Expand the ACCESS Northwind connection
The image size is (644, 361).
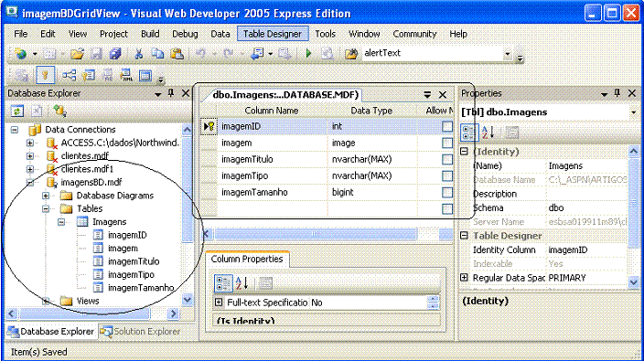[x=30, y=143]
